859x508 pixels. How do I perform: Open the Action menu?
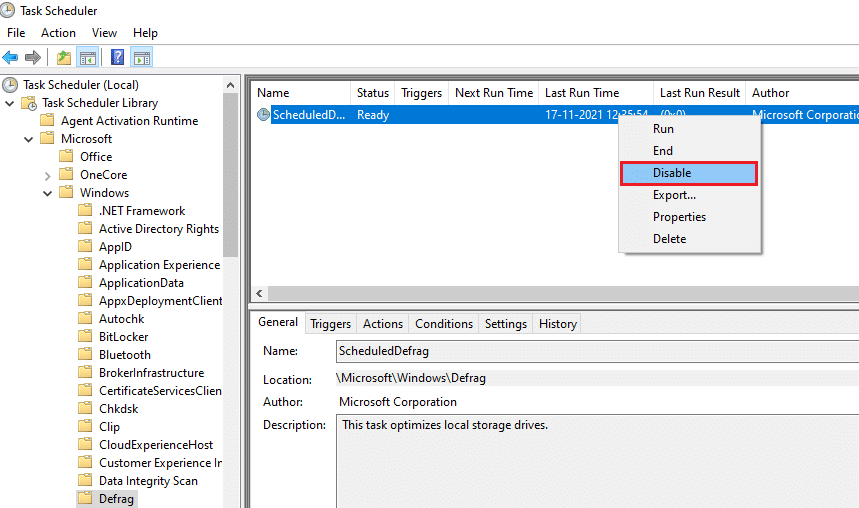(x=58, y=33)
